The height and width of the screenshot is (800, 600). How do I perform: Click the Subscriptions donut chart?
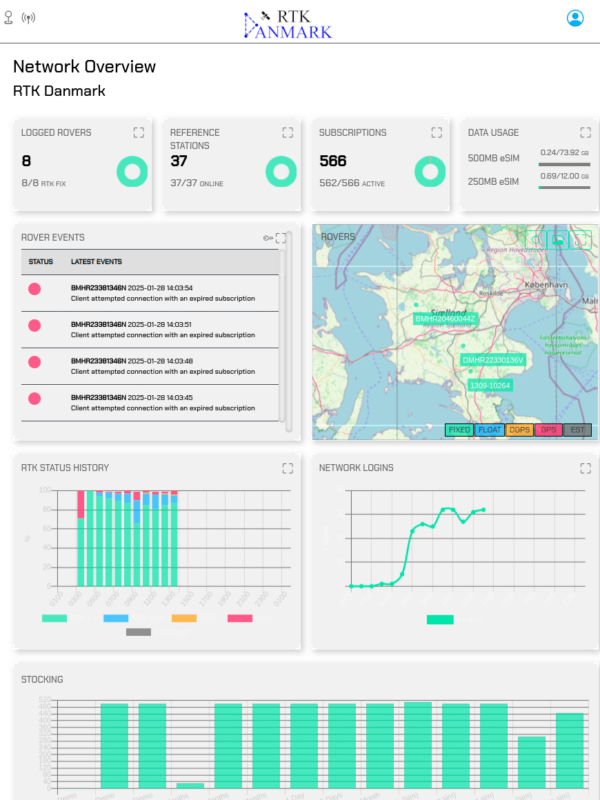430,171
